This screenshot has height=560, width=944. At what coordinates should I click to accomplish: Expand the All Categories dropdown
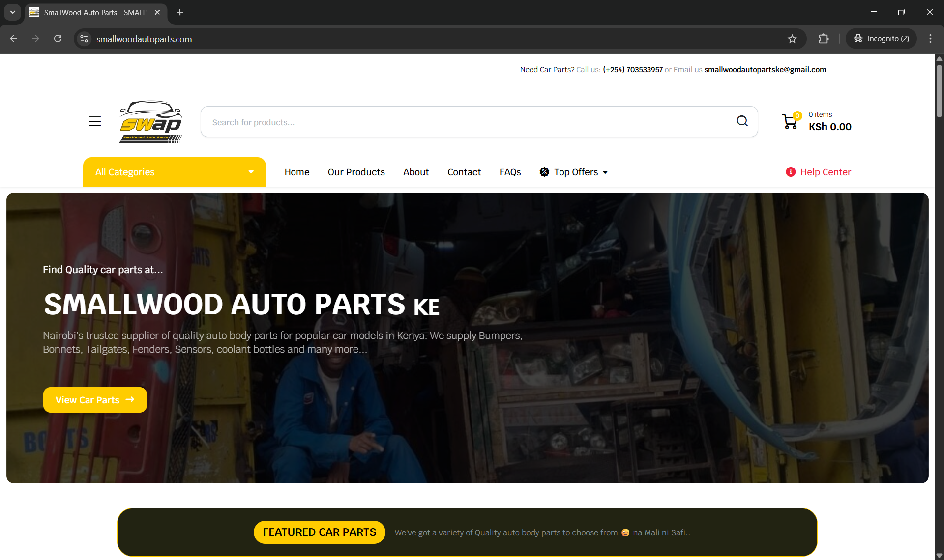pos(174,172)
